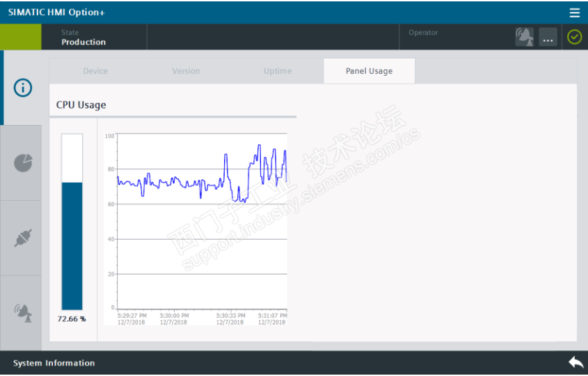Click the back arrow in footer
Image resolution: width=588 pixels, height=376 pixels.
pyautogui.click(x=575, y=363)
